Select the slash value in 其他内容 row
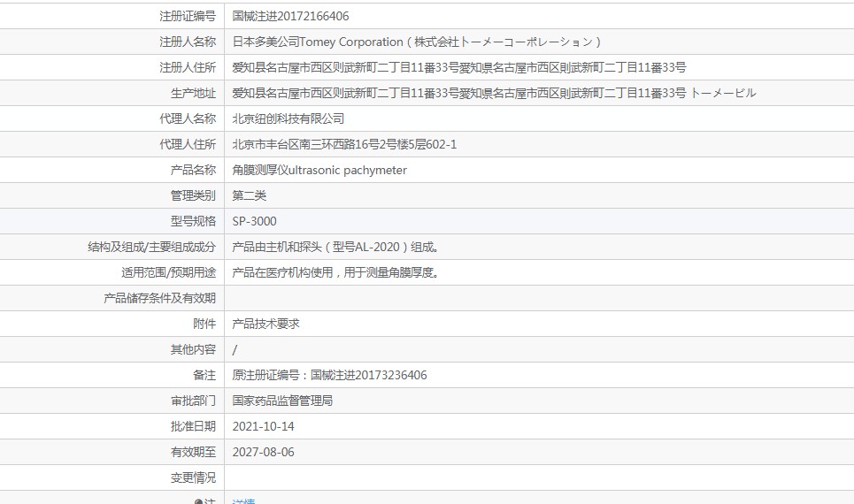This screenshot has width=854, height=504. coord(235,349)
